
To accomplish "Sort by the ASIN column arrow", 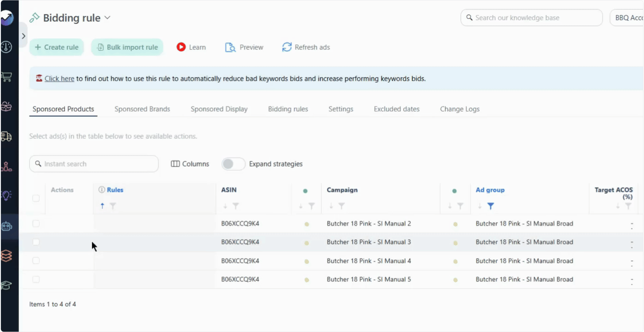I will pyautogui.click(x=225, y=206).
